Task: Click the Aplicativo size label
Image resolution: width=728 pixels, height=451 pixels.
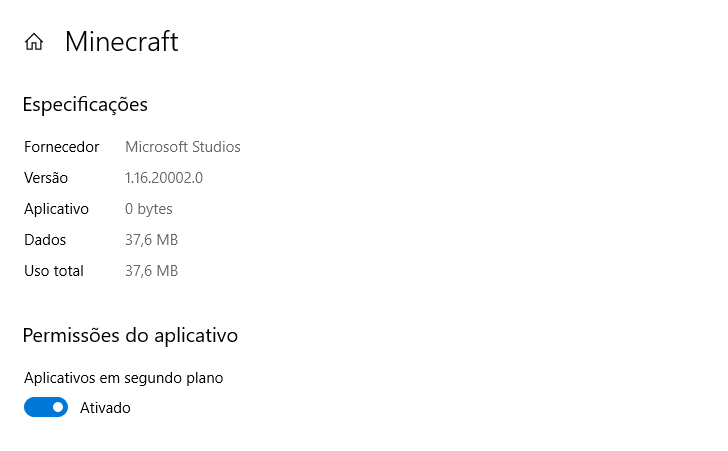Action: [x=56, y=209]
